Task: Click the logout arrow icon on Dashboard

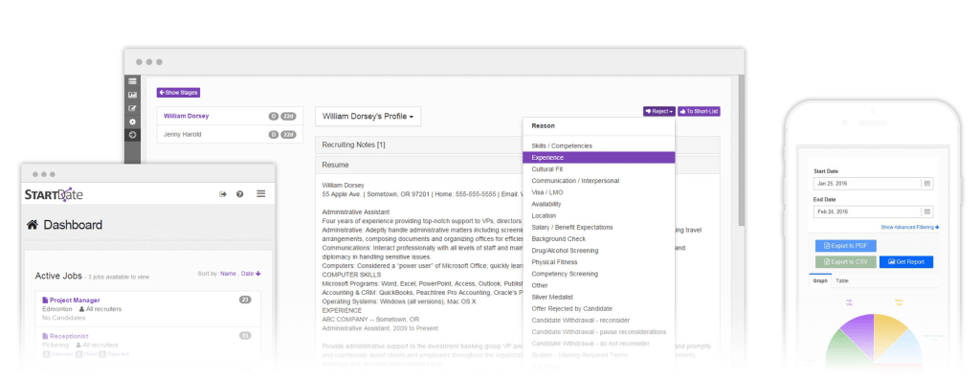Action: click(222, 194)
